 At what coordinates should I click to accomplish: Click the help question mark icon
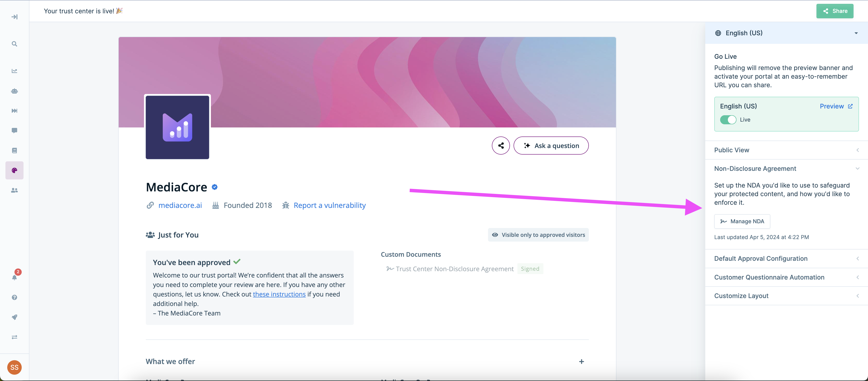point(14,297)
